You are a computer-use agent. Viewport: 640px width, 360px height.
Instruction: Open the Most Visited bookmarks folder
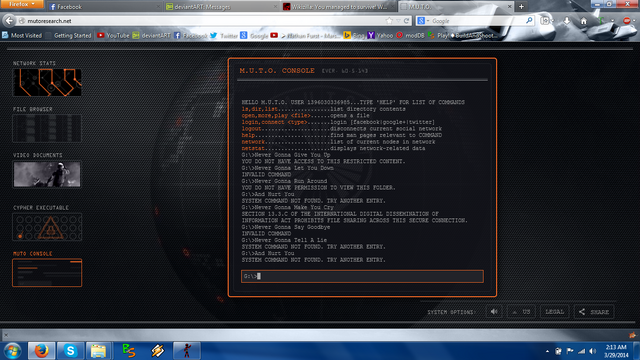[22, 36]
